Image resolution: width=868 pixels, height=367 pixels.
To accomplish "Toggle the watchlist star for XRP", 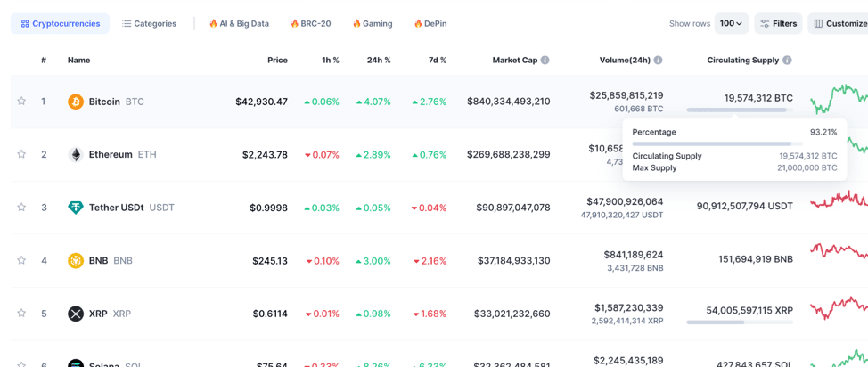I will pyautogui.click(x=21, y=314).
